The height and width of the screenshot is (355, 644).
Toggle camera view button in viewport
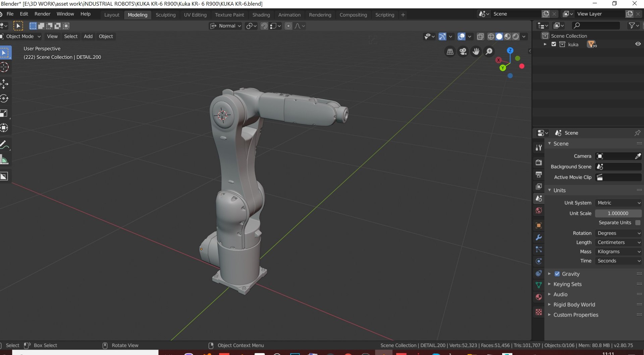463,51
